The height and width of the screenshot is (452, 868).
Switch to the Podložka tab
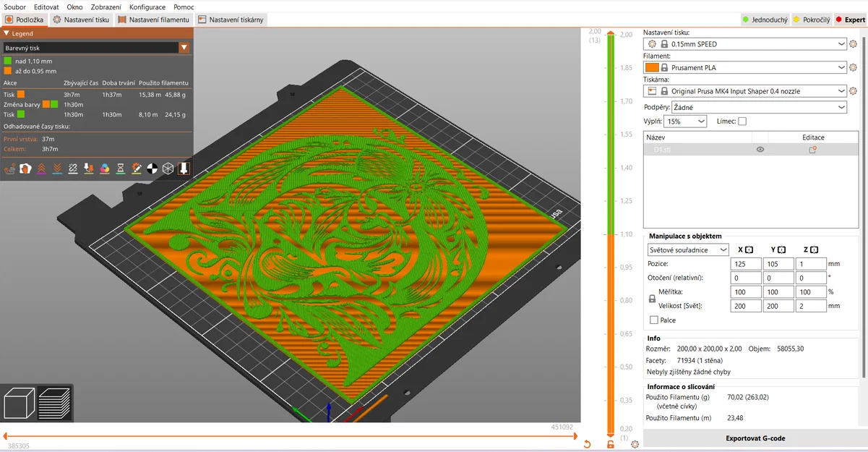25,20
